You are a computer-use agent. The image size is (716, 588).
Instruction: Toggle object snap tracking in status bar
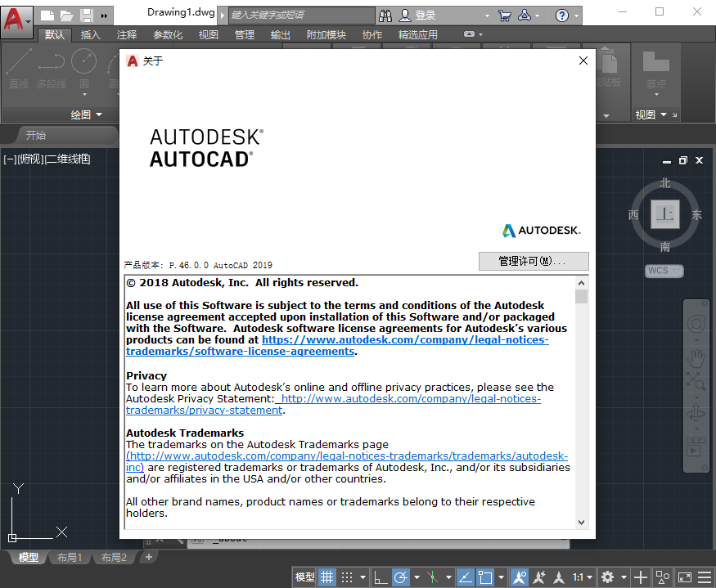tap(464, 577)
